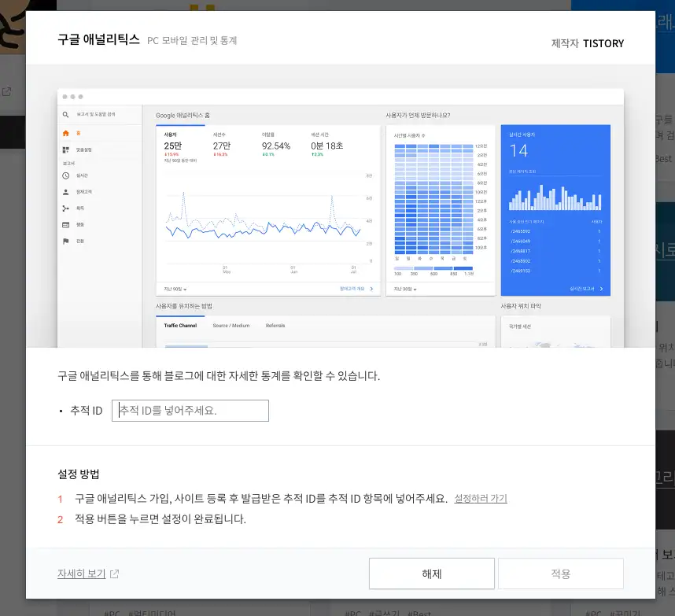
Task: Click the description text about 자세한 통계
Action: (x=219, y=375)
